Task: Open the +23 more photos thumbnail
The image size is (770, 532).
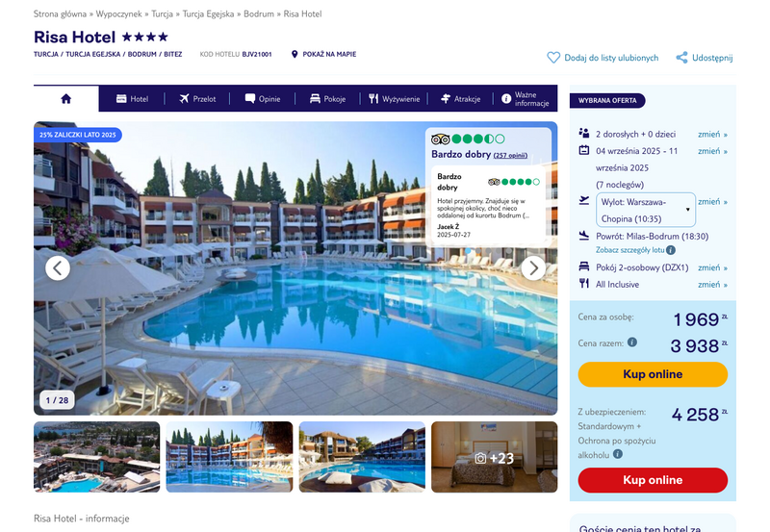Action: coord(495,457)
